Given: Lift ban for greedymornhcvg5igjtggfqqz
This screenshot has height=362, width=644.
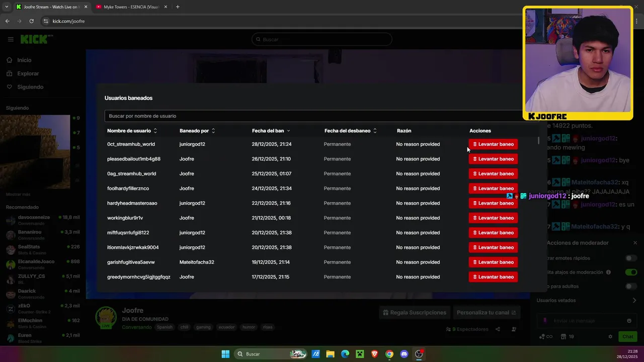Looking at the screenshot, I should point(493,277).
